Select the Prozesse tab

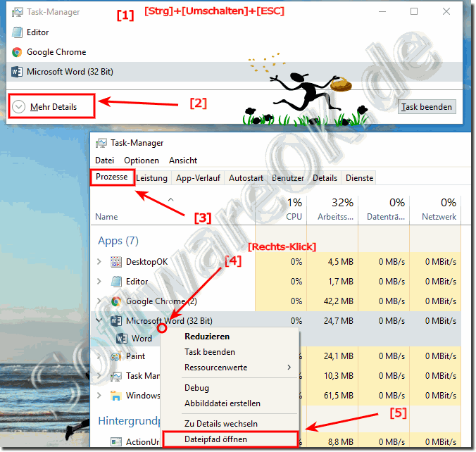pyautogui.click(x=112, y=177)
